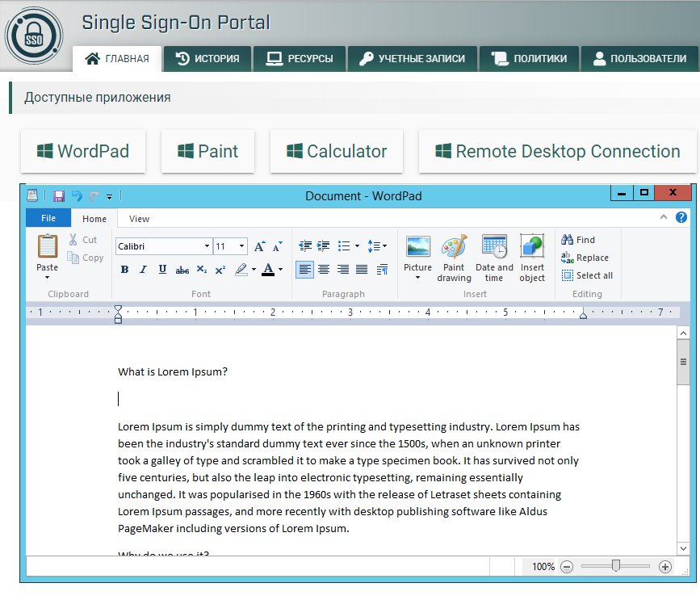Screen dimensions: 700x604
Task: Switch to the View tab in WordPad
Action: pos(138,218)
